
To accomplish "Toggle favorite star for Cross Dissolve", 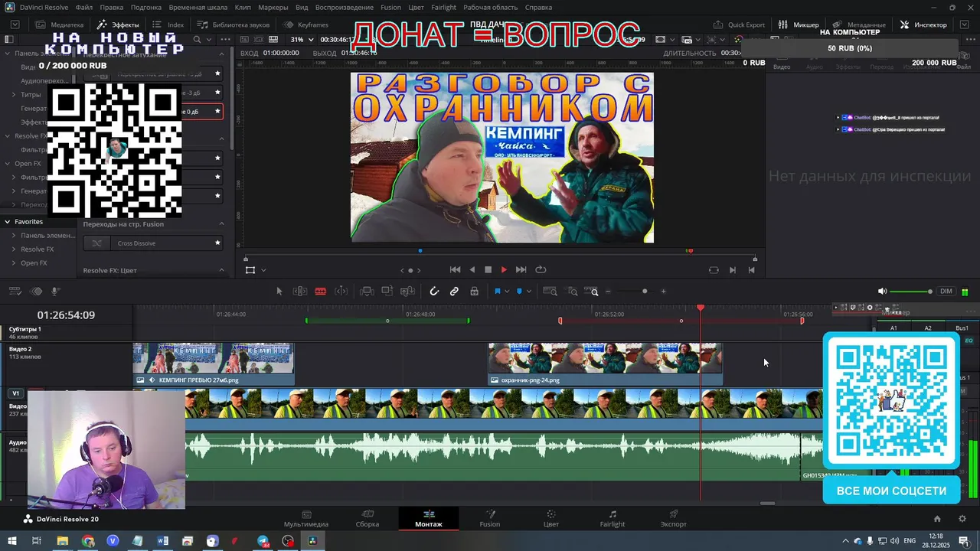I will [x=217, y=243].
